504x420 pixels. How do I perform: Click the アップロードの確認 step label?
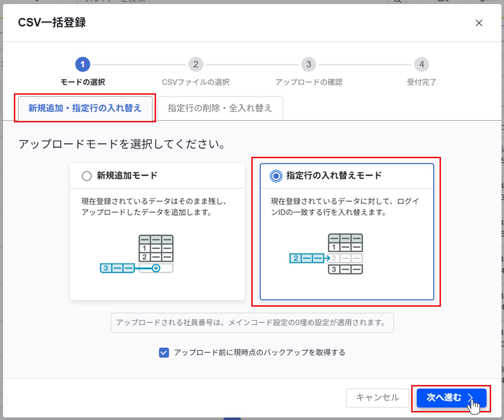(x=309, y=82)
